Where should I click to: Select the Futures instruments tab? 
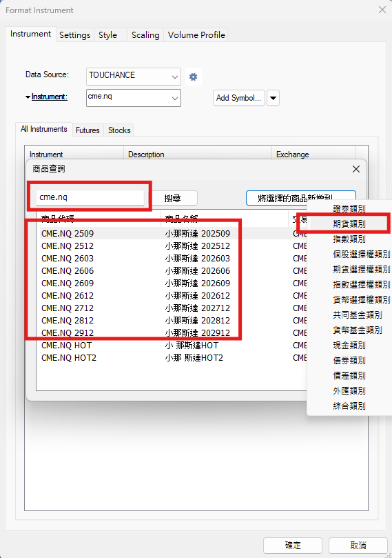point(87,130)
